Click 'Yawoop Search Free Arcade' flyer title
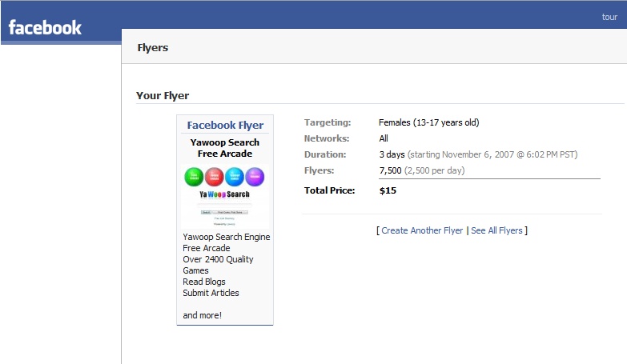The height and width of the screenshot is (364, 627). coord(225,148)
